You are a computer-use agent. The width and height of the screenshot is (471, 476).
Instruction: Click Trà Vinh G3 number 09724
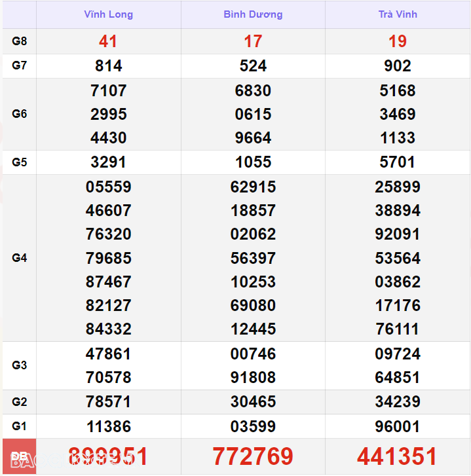coord(398,354)
